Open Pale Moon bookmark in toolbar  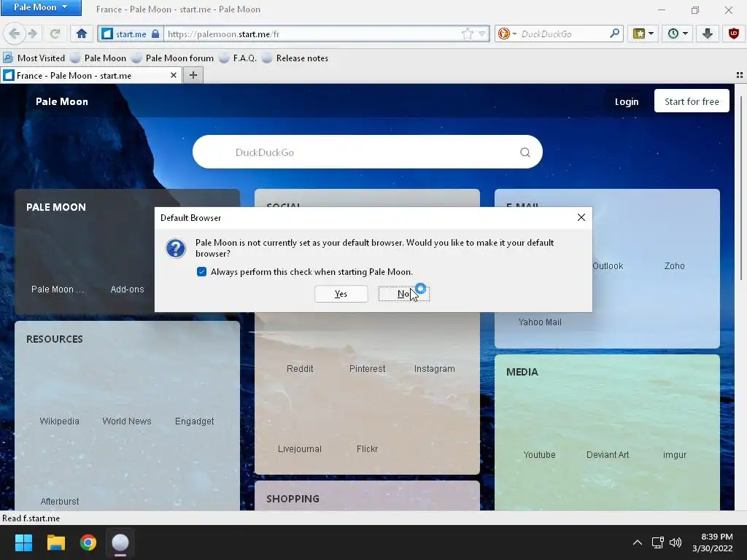tap(98, 58)
